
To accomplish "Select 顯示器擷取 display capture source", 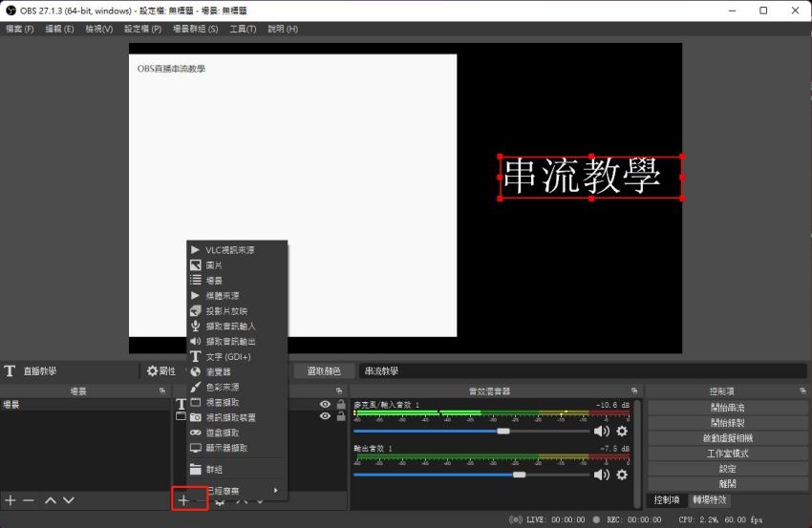I will coord(237,448).
